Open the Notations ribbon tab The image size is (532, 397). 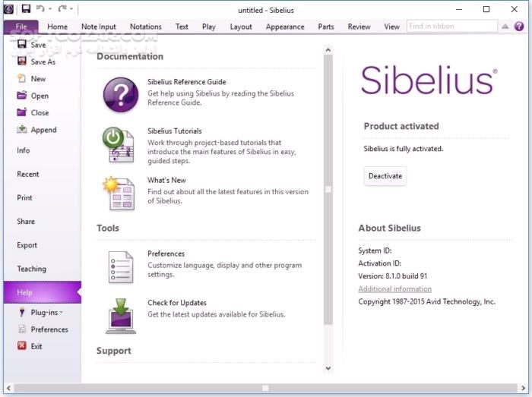click(x=146, y=27)
